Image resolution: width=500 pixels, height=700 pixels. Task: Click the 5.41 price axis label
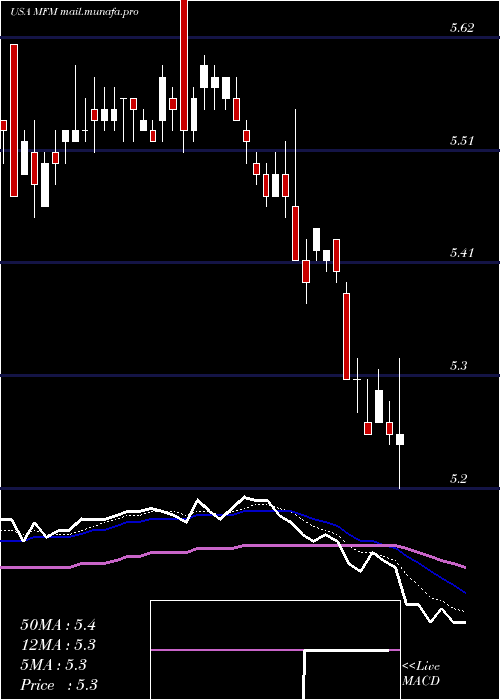(x=462, y=253)
